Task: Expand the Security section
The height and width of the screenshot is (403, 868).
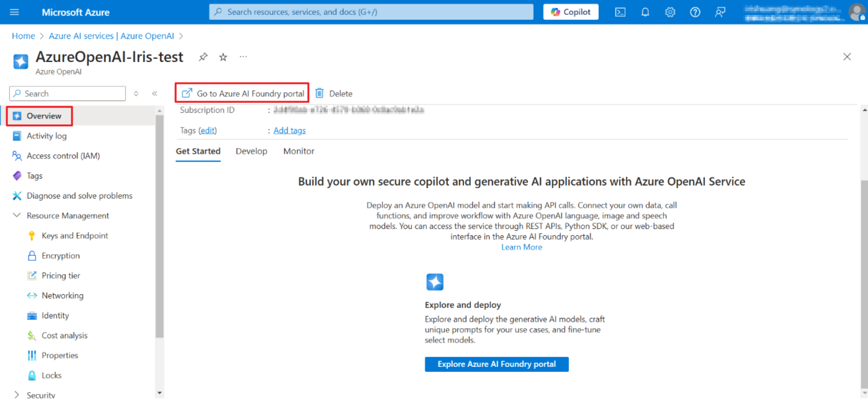Action: point(16,395)
